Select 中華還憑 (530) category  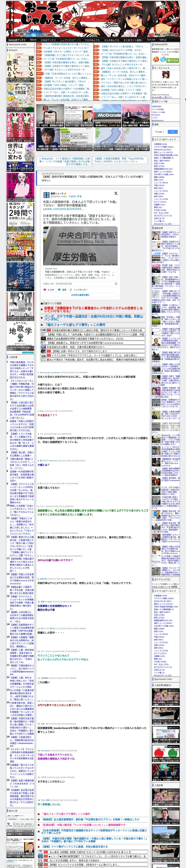160,144
